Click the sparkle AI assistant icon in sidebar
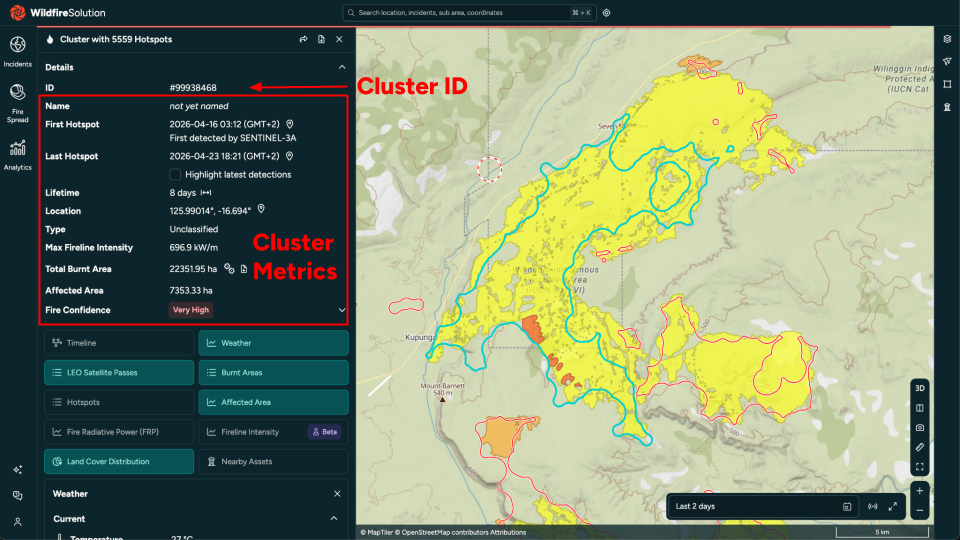 point(17,470)
